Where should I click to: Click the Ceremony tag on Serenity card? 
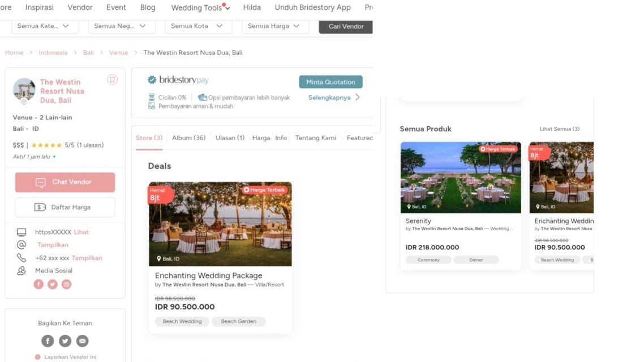coord(428,260)
